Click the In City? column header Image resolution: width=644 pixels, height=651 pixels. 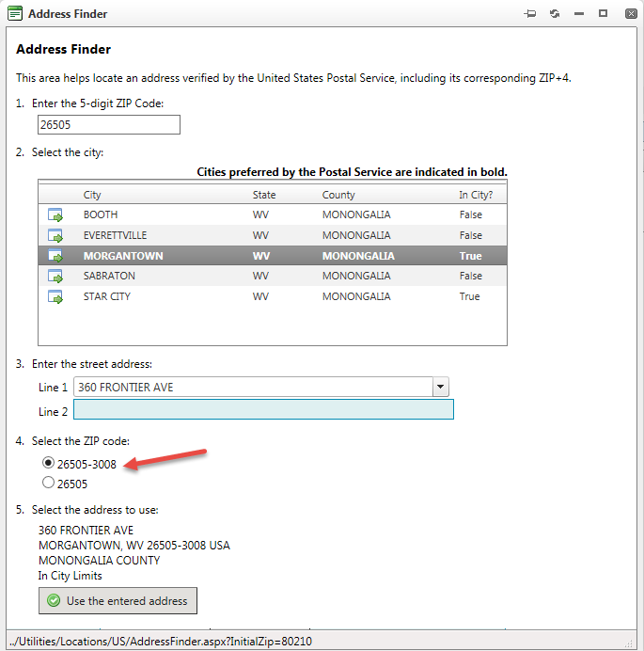click(476, 195)
